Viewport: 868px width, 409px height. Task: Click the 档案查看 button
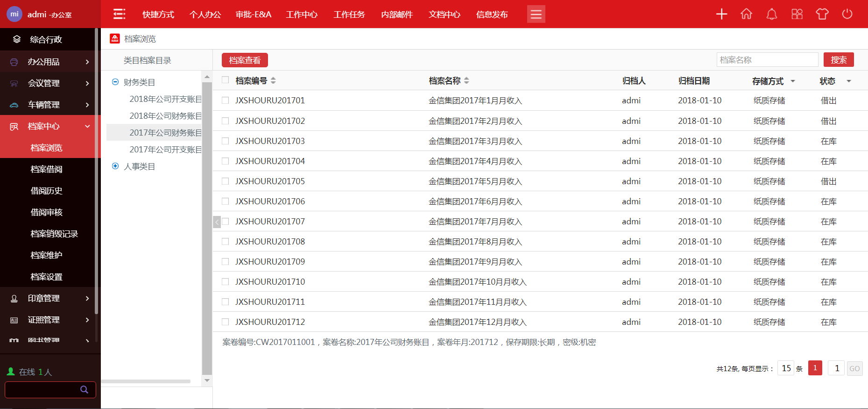[245, 60]
